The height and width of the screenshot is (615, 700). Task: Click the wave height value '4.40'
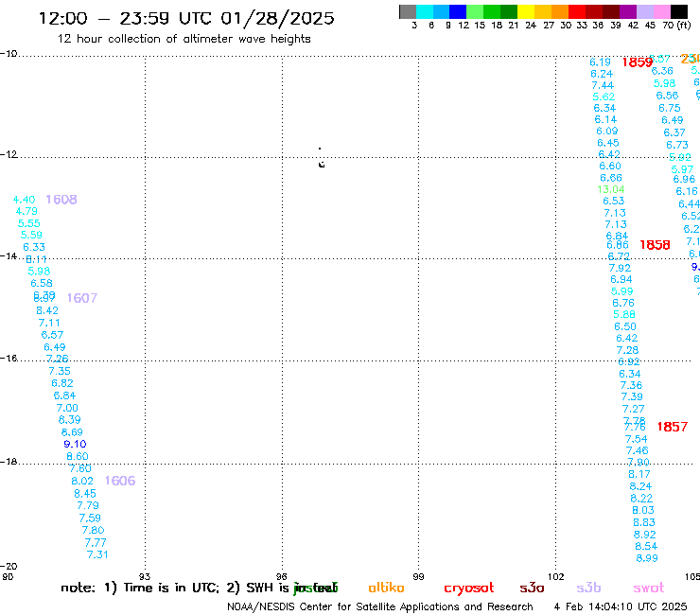(24, 200)
